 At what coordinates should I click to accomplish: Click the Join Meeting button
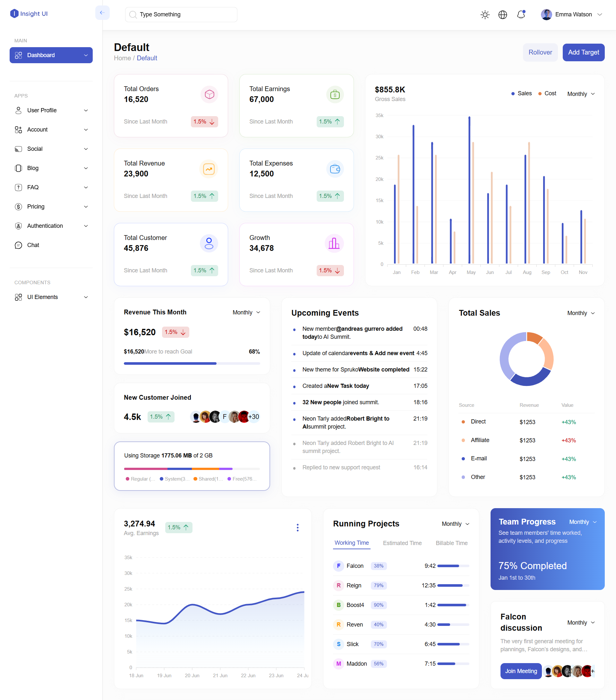[x=520, y=671]
